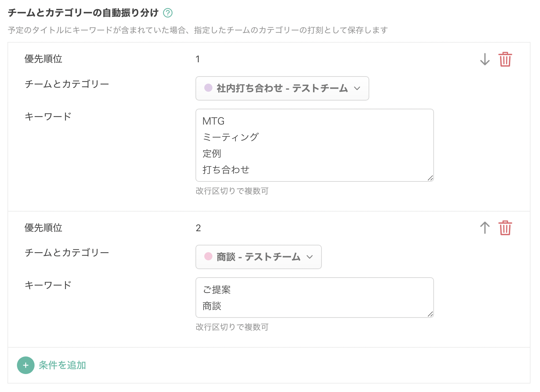Click resize handle of the MTG keyword box
Viewport: 540px width, 392px height.
(430, 178)
